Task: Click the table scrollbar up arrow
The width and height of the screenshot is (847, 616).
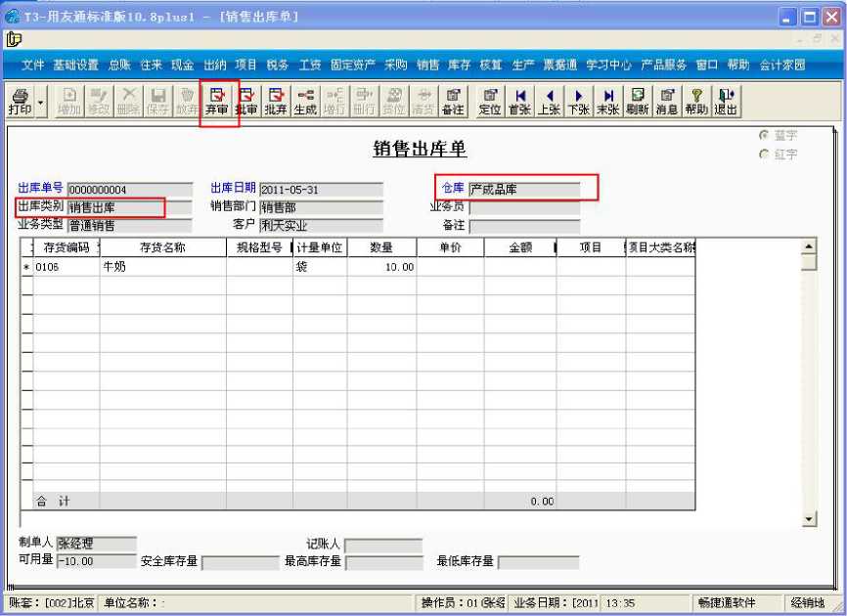Action: 809,246
